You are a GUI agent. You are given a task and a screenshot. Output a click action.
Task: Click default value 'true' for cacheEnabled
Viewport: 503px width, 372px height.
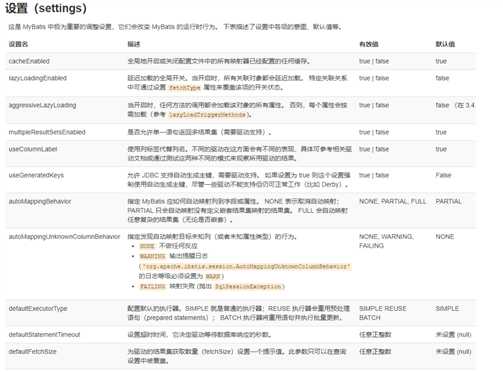(441, 61)
